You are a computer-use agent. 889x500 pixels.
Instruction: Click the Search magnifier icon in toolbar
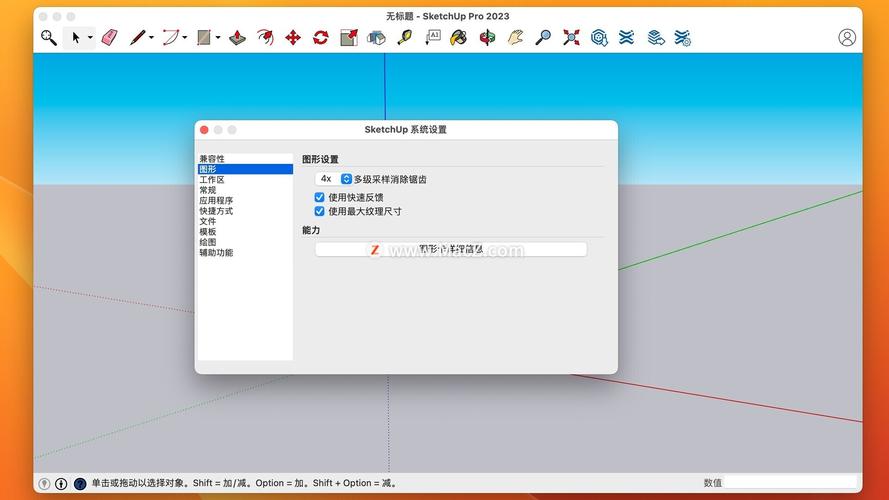[49, 38]
